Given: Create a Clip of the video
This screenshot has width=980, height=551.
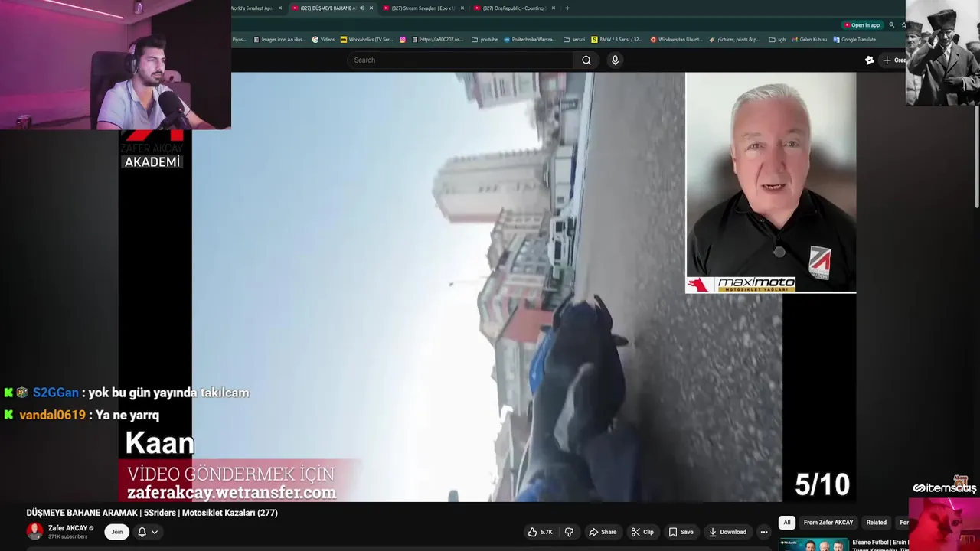Looking at the screenshot, I should point(642,532).
